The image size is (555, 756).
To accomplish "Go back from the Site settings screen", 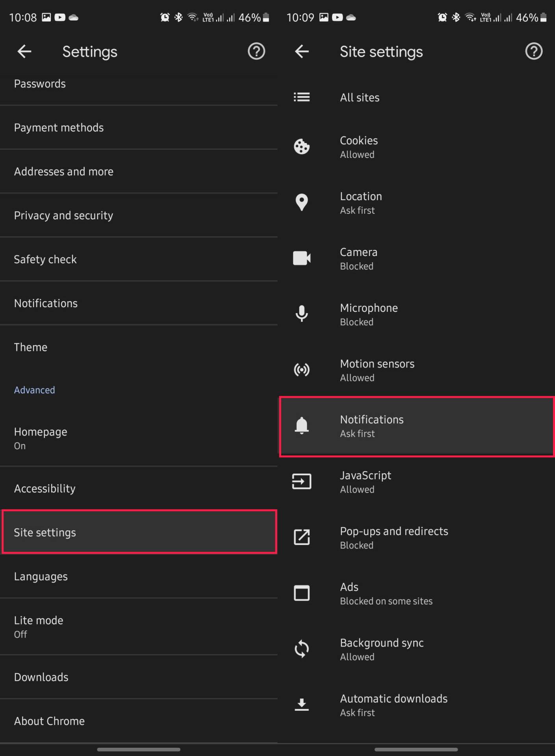I will tap(302, 52).
